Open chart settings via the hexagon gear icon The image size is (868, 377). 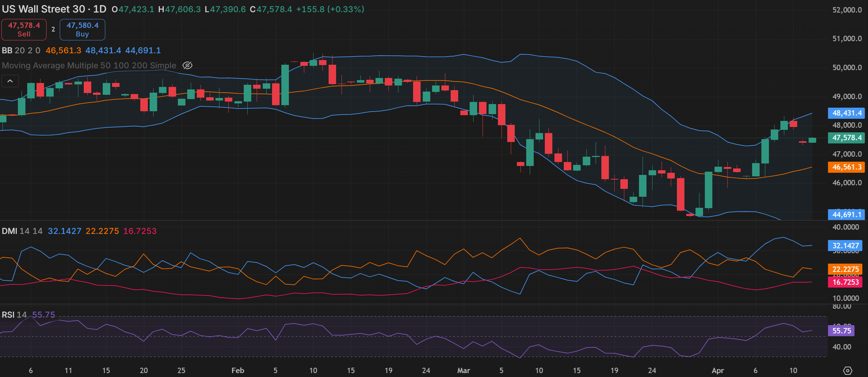pos(848,371)
